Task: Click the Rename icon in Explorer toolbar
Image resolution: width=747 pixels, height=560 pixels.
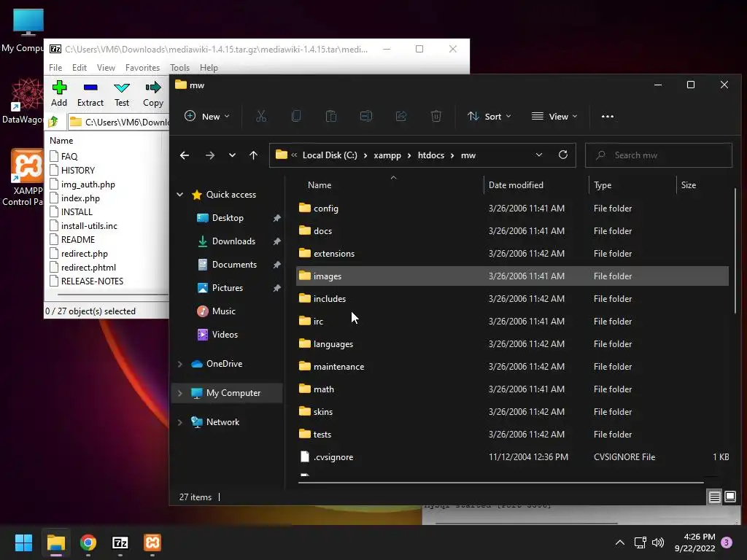Action: pos(366,116)
